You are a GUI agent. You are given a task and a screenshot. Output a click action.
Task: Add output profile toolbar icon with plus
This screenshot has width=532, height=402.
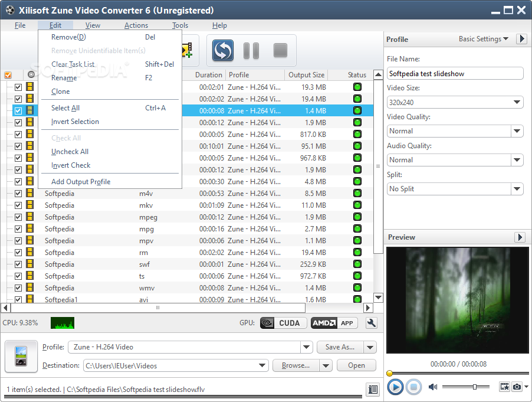(x=187, y=50)
